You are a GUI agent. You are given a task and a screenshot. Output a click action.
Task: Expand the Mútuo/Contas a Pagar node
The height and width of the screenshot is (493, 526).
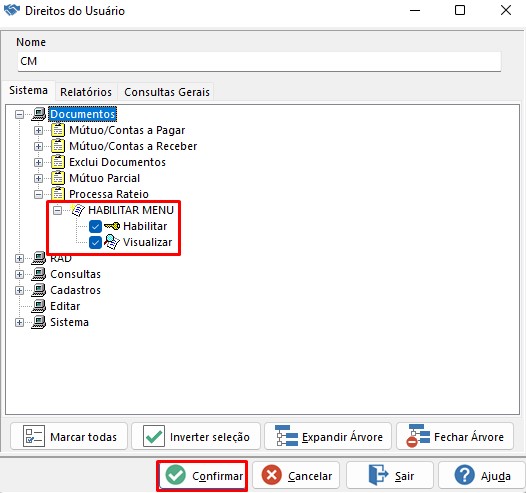pyautogui.click(x=38, y=130)
